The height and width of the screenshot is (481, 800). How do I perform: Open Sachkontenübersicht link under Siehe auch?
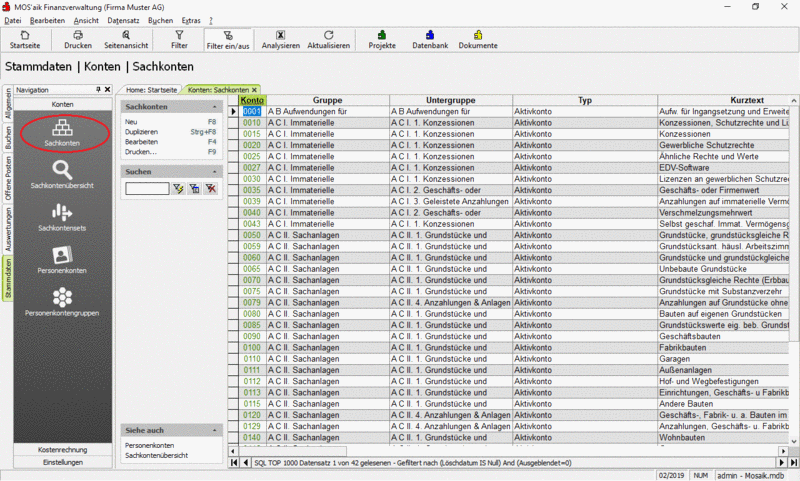pyautogui.click(x=157, y=455)
